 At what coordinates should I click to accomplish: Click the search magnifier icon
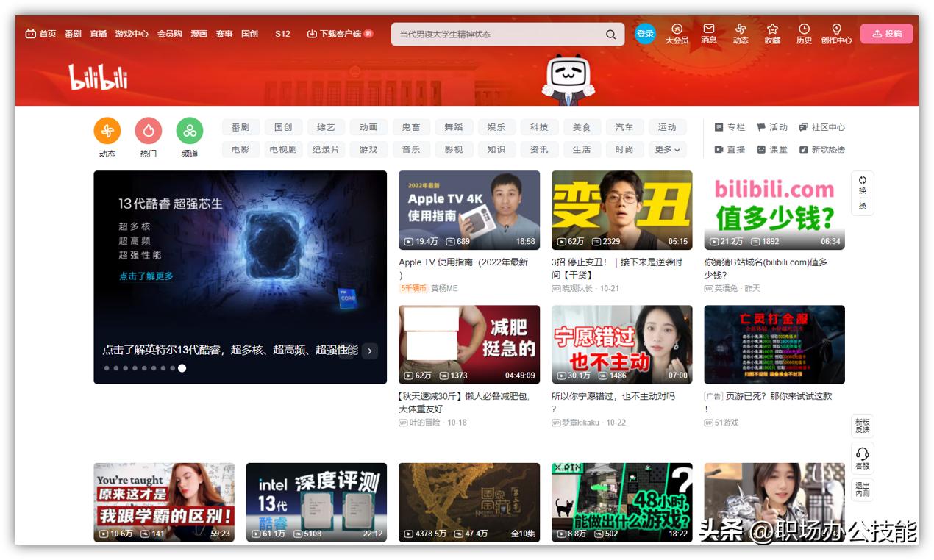point(610,34)
